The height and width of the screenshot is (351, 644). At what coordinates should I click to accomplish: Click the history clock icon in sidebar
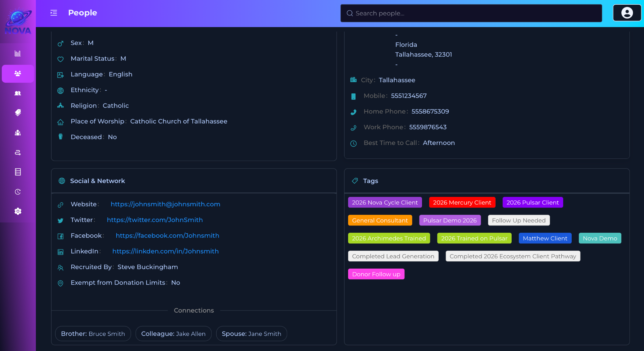18,192
